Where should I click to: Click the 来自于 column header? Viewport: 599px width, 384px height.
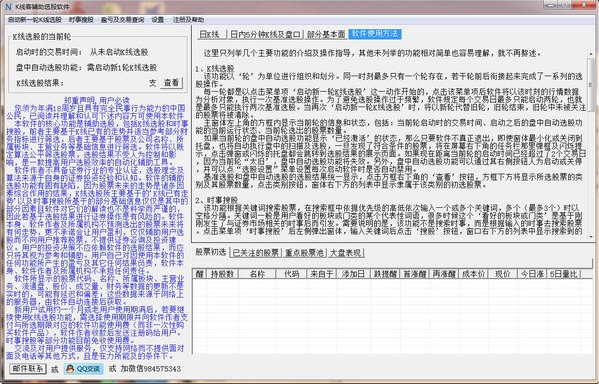322,274
